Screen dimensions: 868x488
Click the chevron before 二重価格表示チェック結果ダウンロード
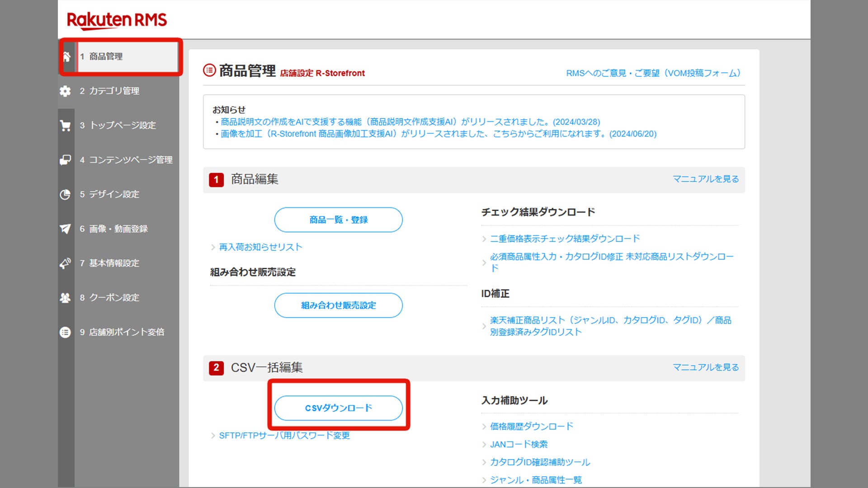[x=484, y=239]
